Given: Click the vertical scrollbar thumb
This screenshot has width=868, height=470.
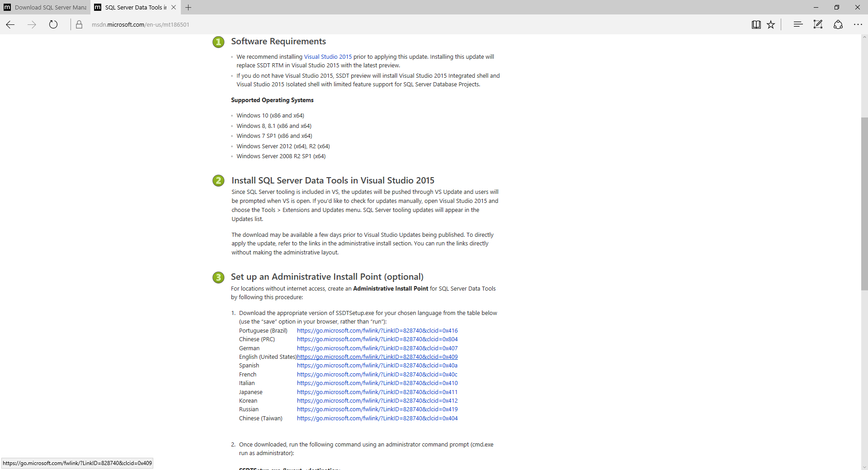Looking at the screenshot, I should (x=864, y=203).
